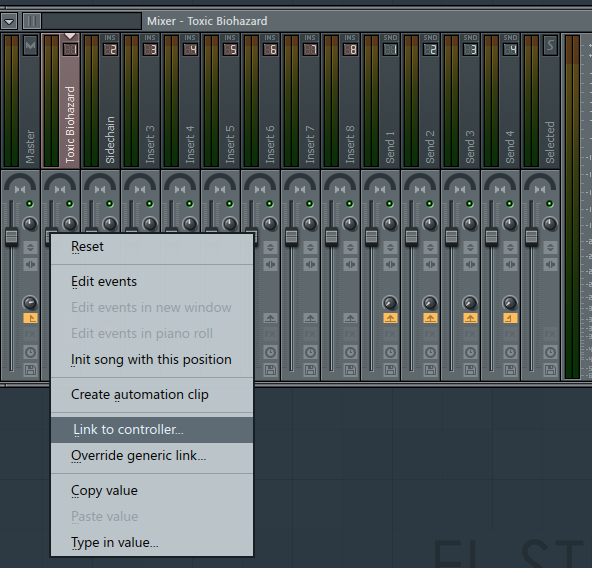Image resolution: width=592 pixels, height=568 pixels.
Task: Enable the Insert 7 send switch arrow
Action: click(x=310, y=318)
